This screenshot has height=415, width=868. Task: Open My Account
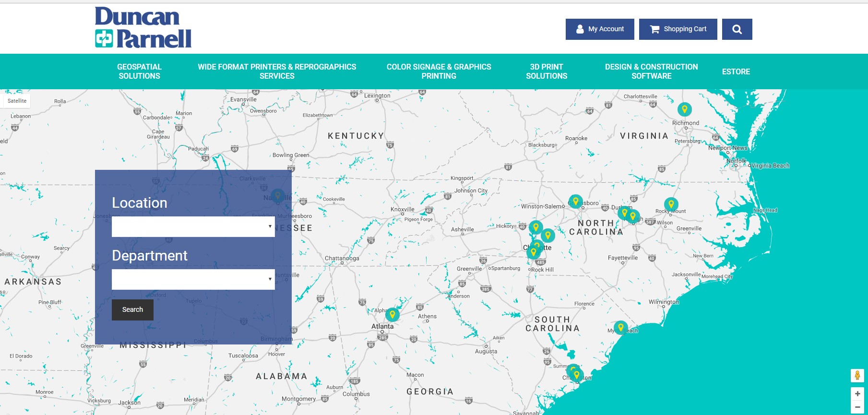pos(600,29)
